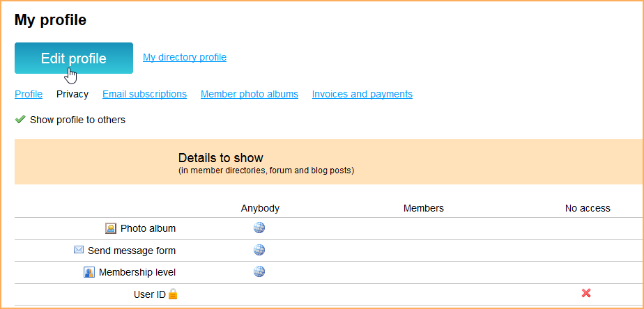Click the Anybody column header
This screenshot has width=644, height=309.
pyautogui.click(x=260, y=209)
